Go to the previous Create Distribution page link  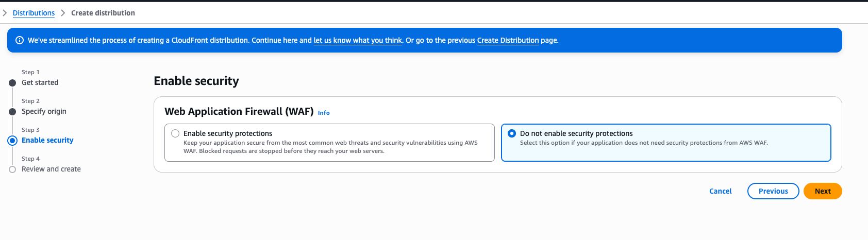508,40
